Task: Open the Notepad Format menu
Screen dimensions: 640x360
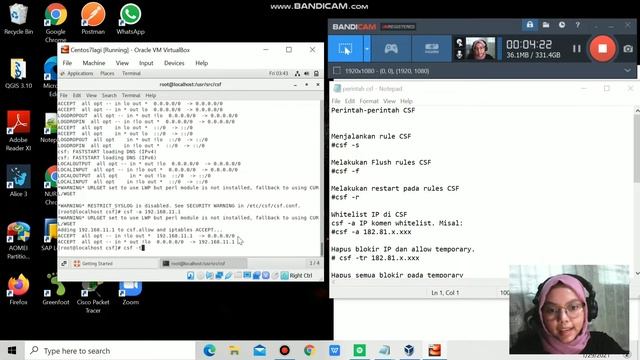Action: (x=369, y=101)
